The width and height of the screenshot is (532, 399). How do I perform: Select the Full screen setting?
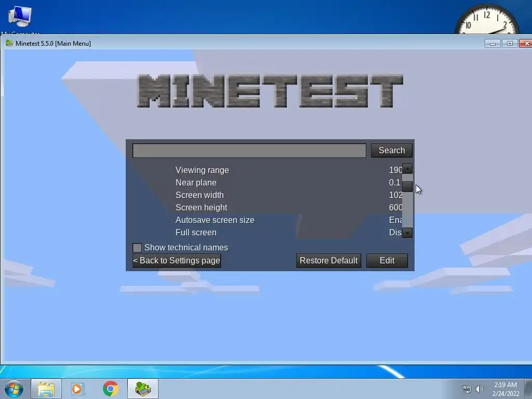pyautogui.click(x=268, y=232)
